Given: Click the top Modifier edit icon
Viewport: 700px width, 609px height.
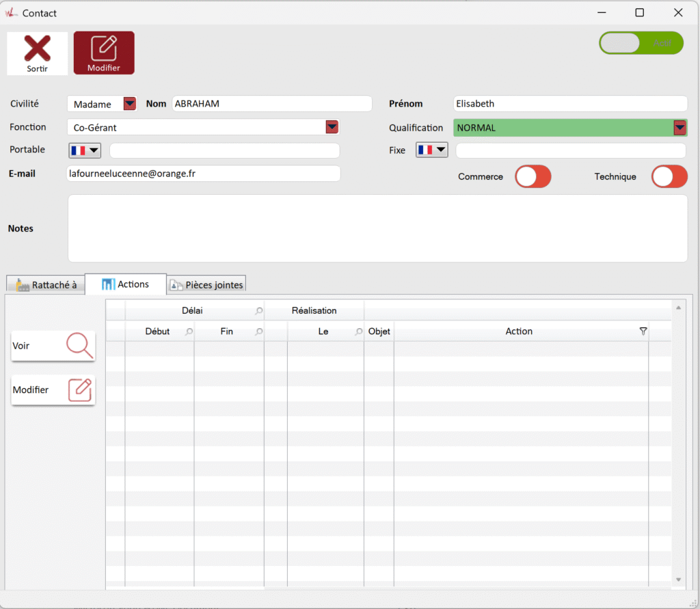Looking at the screenshot, I should (x=104, y=48).
